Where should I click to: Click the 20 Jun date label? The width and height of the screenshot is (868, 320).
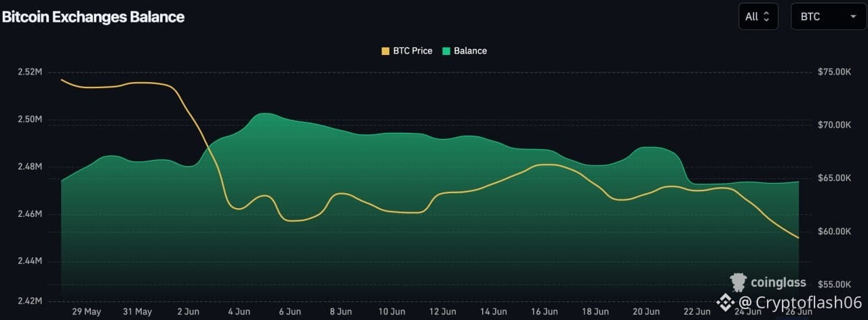click(x=646, y=312)
